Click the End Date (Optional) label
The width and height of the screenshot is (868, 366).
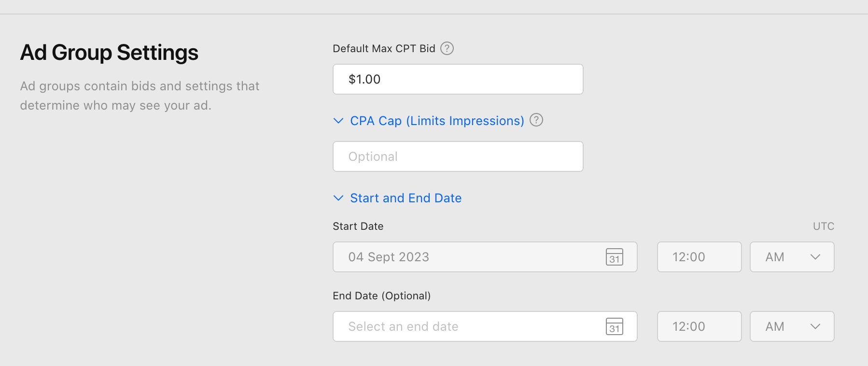click(x=382, y=296)
